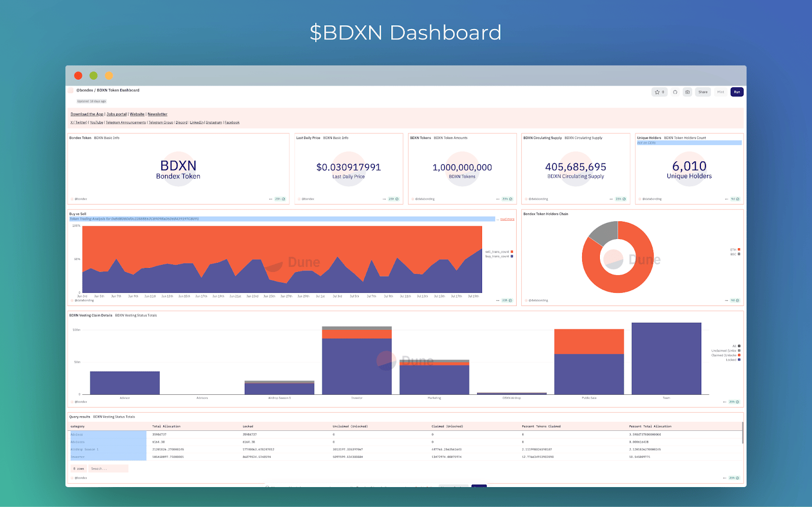This screenshot has height=507, width=812.
Task: Click the Team bar in vesting chart
Action: click(x=666, y=358)
